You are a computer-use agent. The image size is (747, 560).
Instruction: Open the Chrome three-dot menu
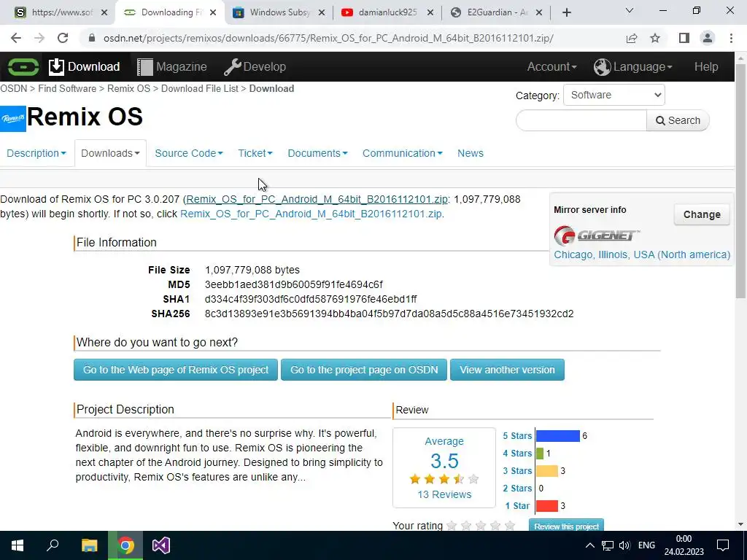731,38
